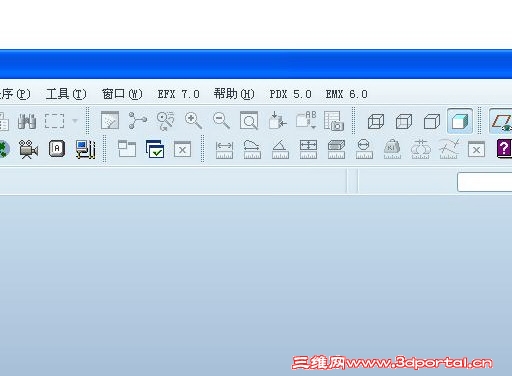
Task: Click the mass properties weight icon
Action: (392, 149)
